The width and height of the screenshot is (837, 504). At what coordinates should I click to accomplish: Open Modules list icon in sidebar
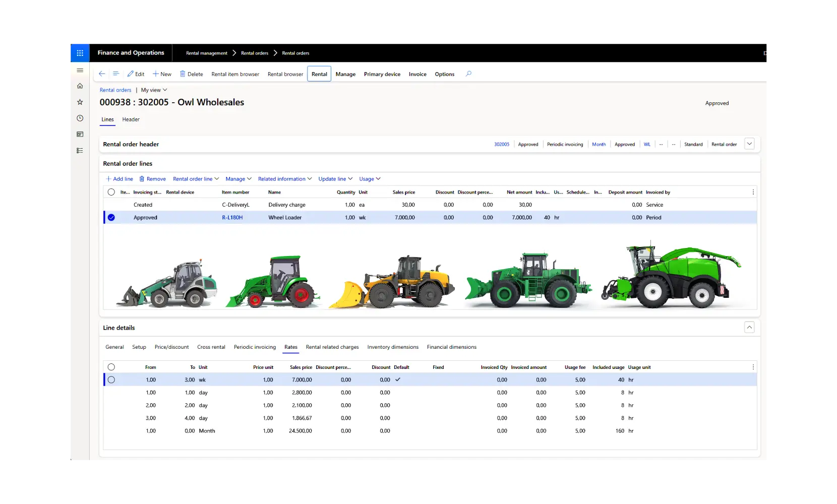(x=80, y=151)
